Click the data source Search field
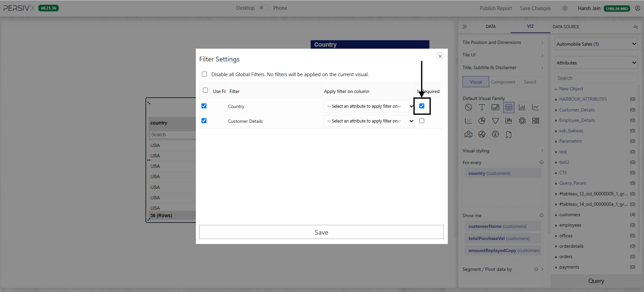Image resolution: width=644 pixels, height=292 pixels. point(596,78)
